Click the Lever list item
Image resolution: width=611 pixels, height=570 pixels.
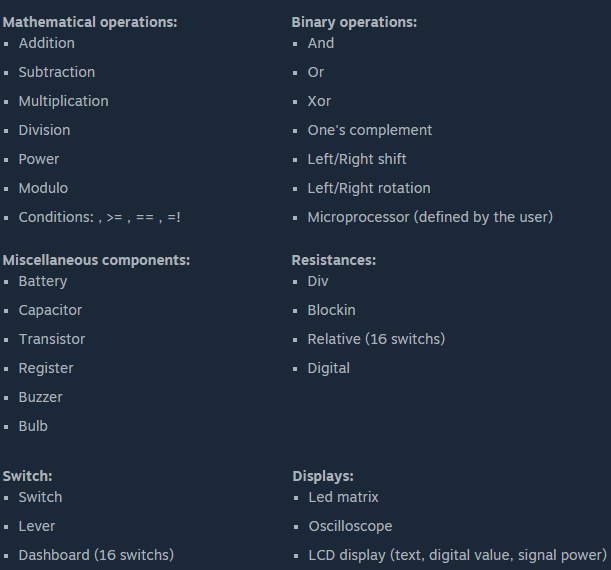(x=37, y=526)
